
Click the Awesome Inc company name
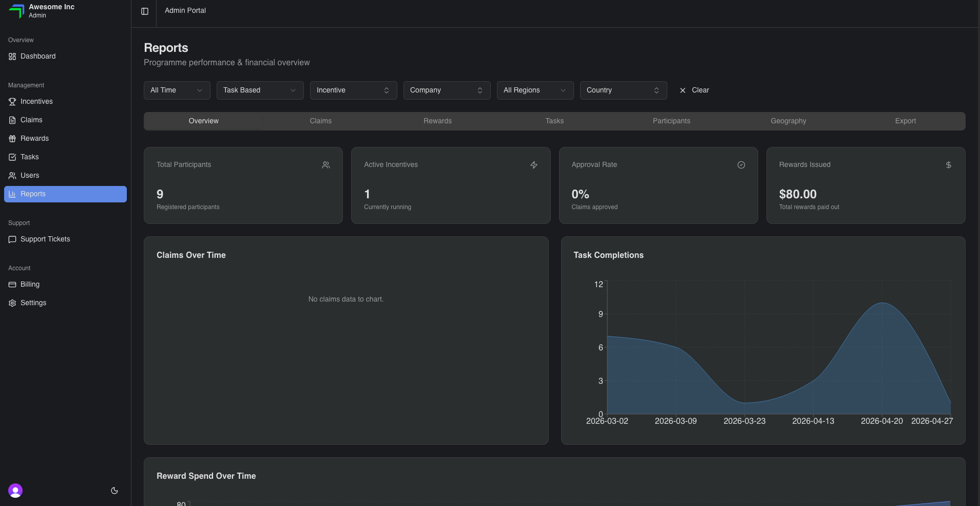(x=52, y=7)
